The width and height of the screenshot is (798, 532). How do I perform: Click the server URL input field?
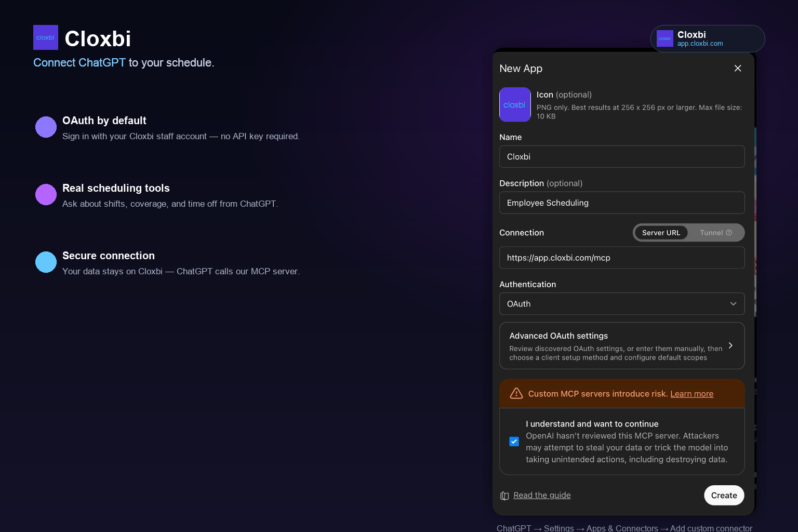pos(622,258)
